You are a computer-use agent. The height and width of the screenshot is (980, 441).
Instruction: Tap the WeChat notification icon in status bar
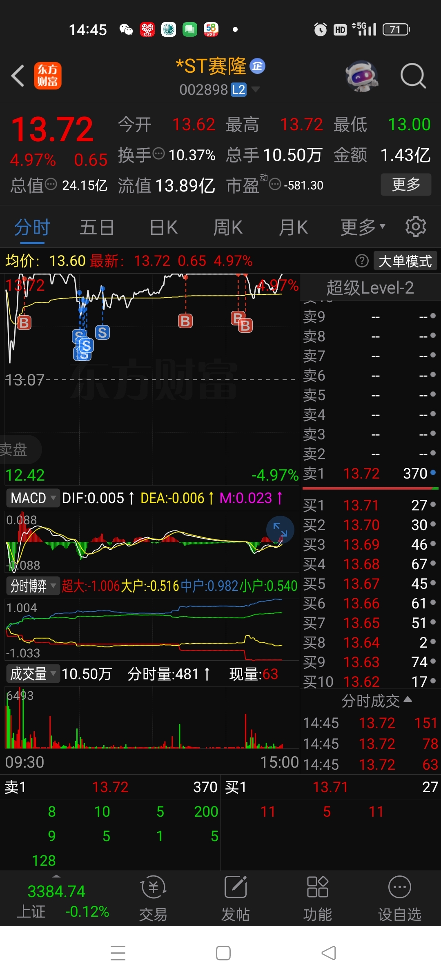126,29
